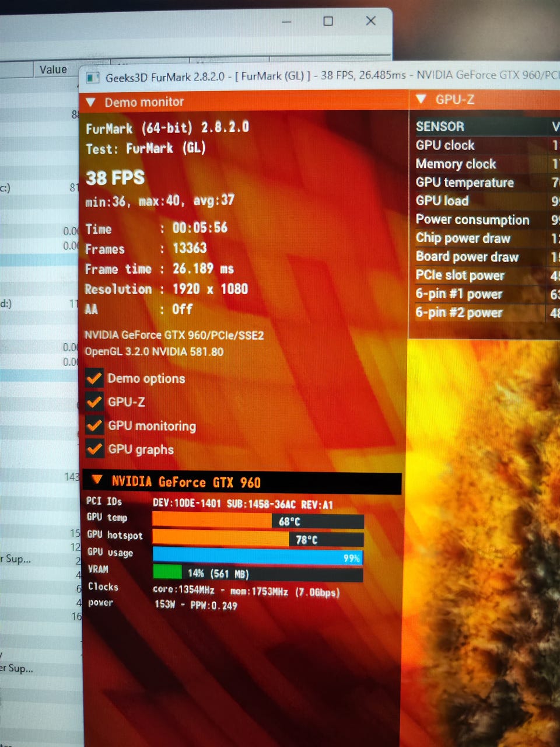This screenshot has height=747, width=560.
Task: Toggle the GPU monitoring checkbox
Action: point(94,425)
